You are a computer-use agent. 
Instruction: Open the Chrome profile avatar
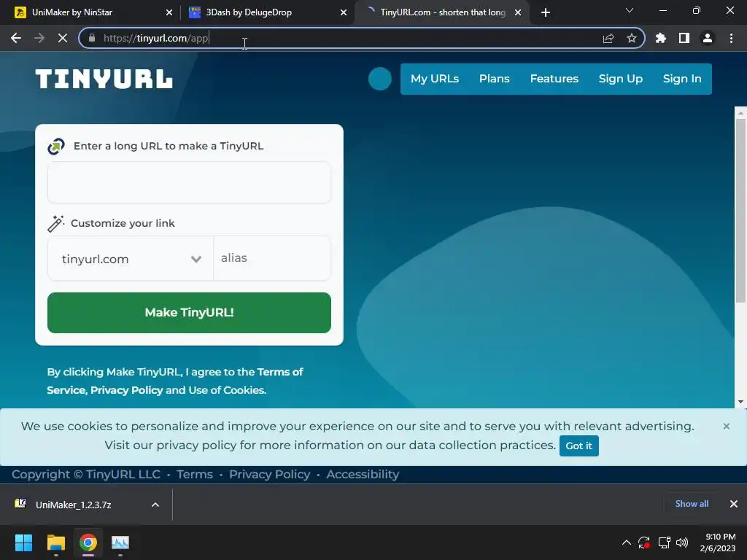click(708, 38)
